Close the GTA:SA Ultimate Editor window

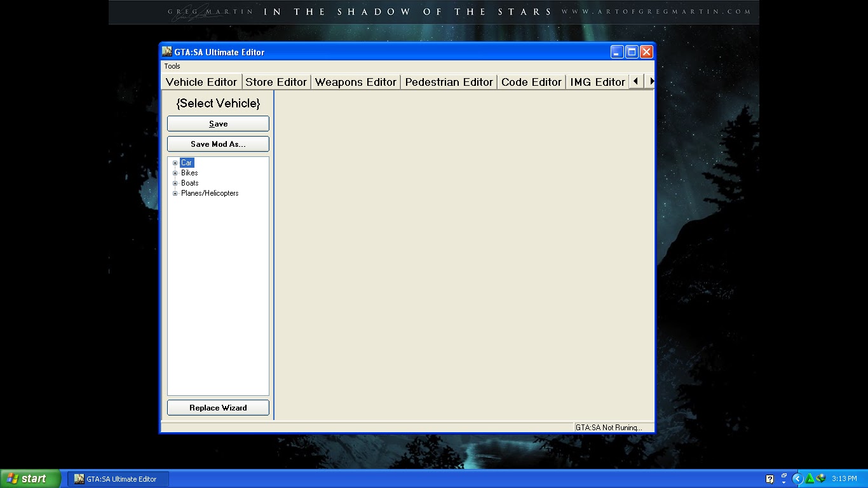point(646,52)
